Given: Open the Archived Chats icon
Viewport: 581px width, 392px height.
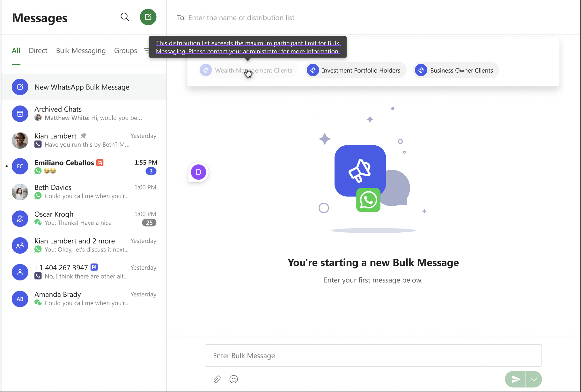Looking at the screenshot, I should 20,114.
